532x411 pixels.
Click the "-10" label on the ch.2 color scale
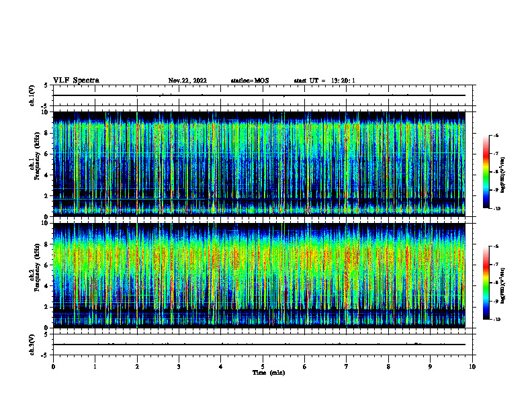(x=496, y=320)
